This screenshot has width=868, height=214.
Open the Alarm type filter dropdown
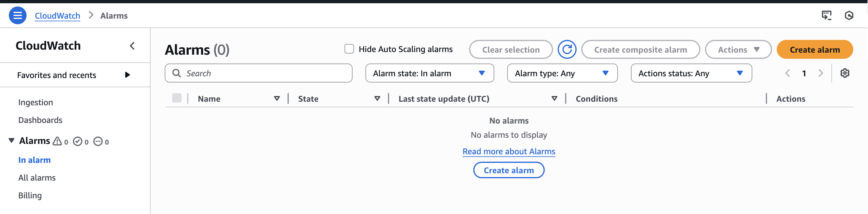562,73
